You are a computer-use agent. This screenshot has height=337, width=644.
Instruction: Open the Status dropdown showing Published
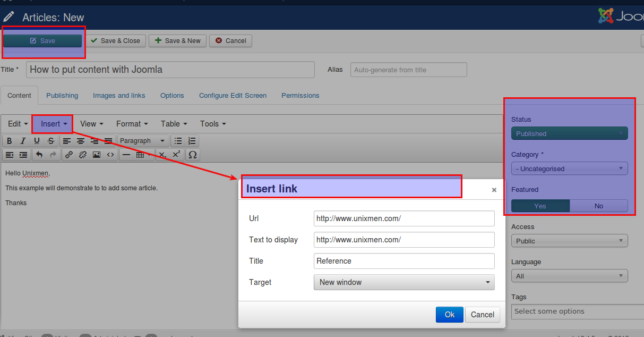[570, 133]
